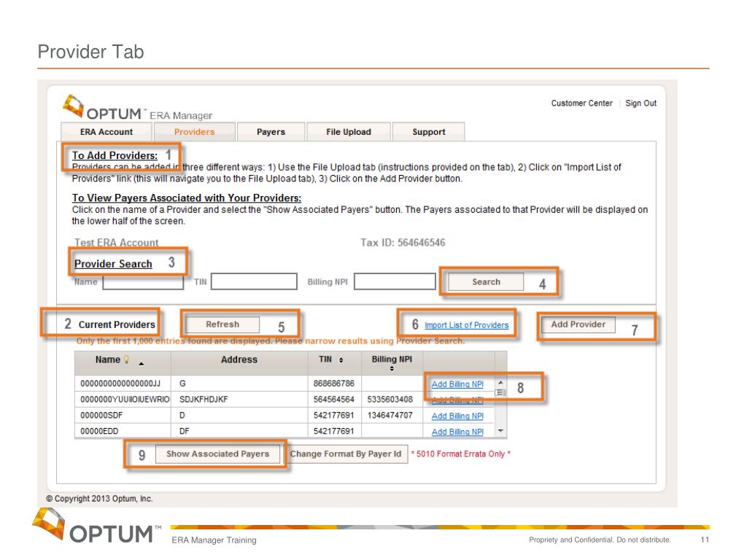Viewport: 747px width, 560px height.
Task: Click the table scrollbar down arrow
Action: 500,431
